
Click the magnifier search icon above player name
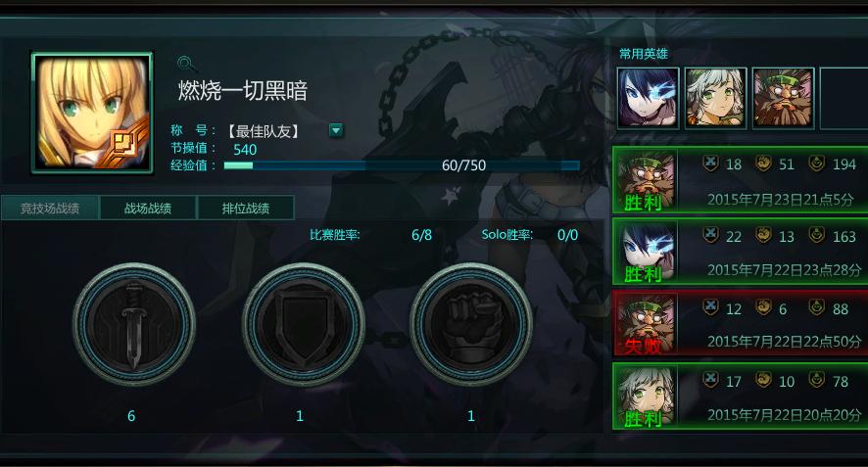[x=187, y=64]
